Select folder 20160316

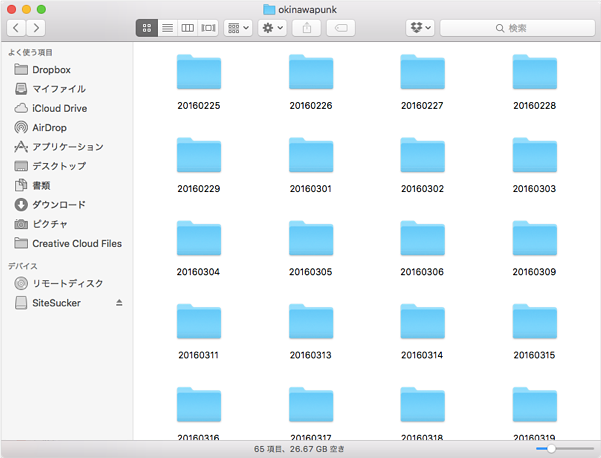click(199, 413)
